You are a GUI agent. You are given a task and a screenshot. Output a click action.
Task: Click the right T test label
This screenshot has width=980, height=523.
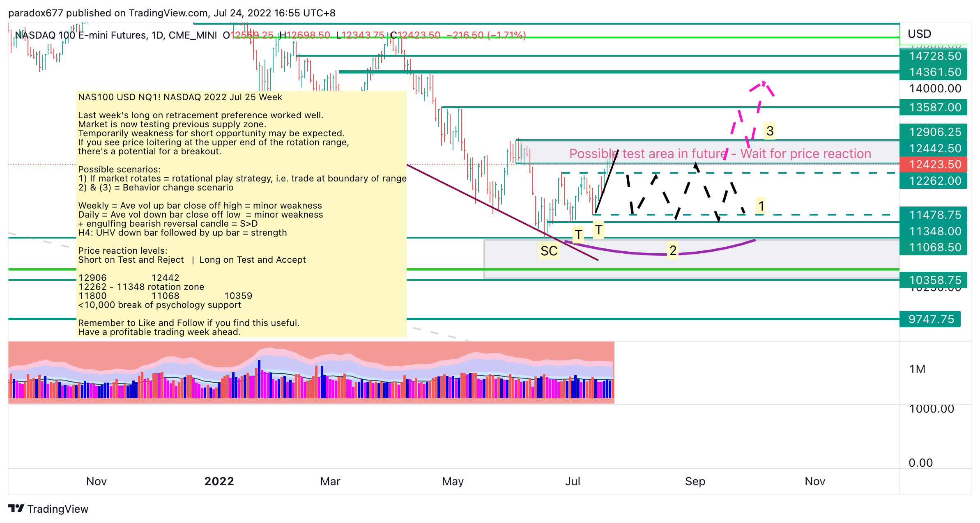(598, 230)
